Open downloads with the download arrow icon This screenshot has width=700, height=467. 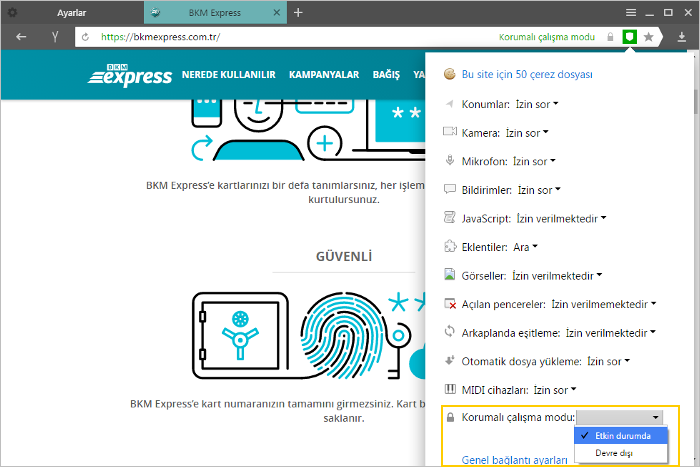click(x=682, y=37)
